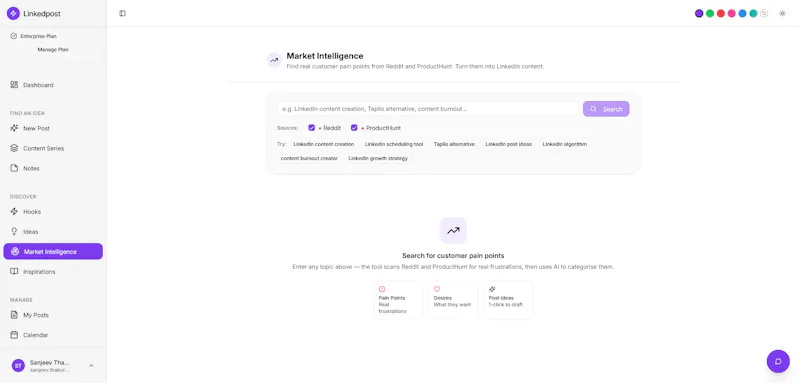The image size is (800, 383).
Task: Open the Hooks page
Action: coord(53,212)
